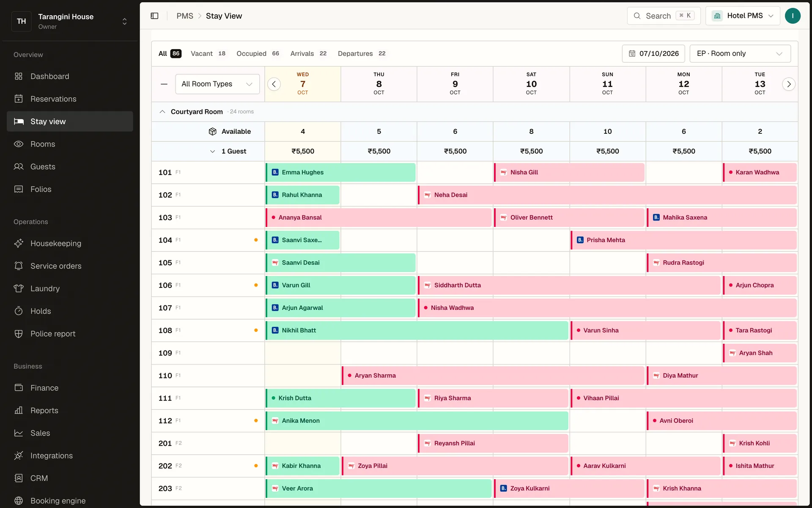
Task: Click the user avatar
Action: point(793,16)
